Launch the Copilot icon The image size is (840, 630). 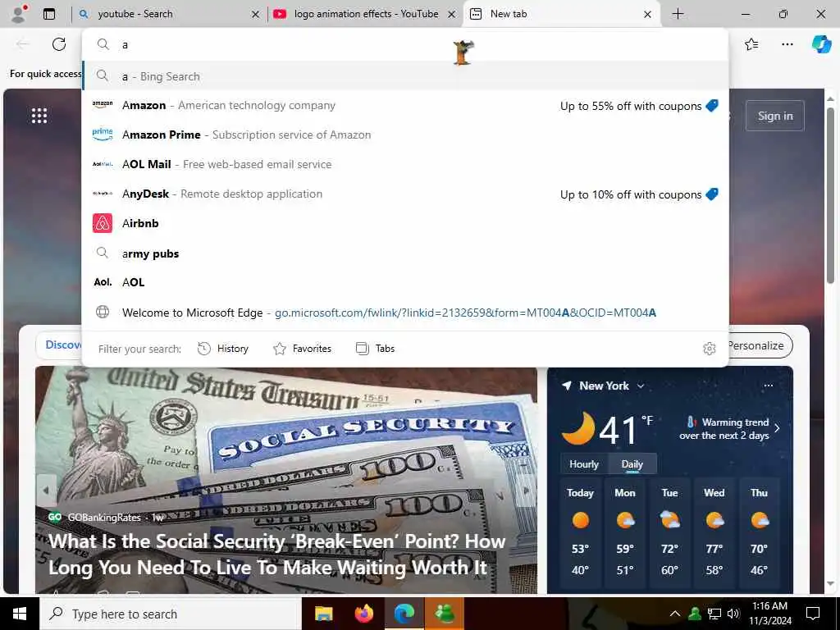tap(821, 44)
